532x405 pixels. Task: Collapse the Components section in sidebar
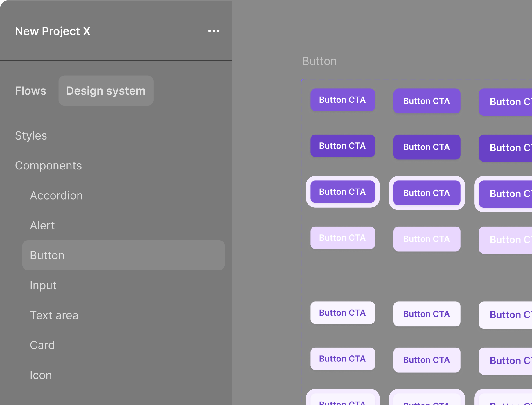(x=48, y=166)
